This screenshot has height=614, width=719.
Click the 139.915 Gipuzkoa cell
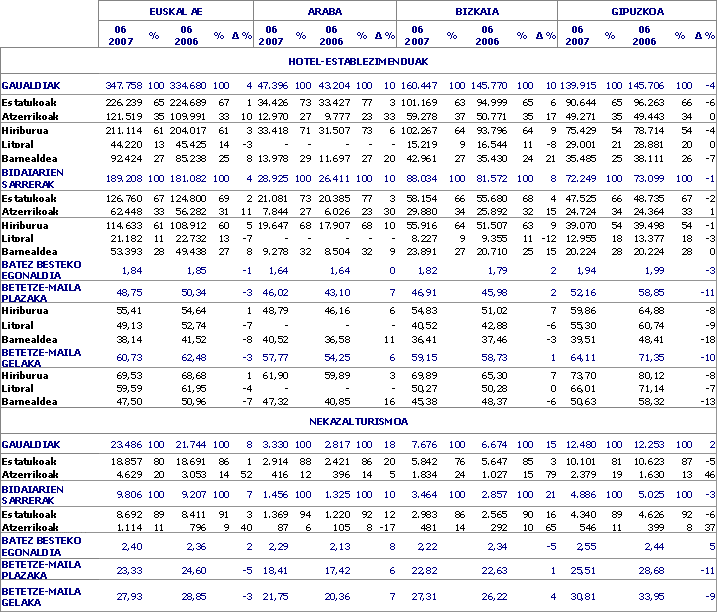click(x=579, y=86)
